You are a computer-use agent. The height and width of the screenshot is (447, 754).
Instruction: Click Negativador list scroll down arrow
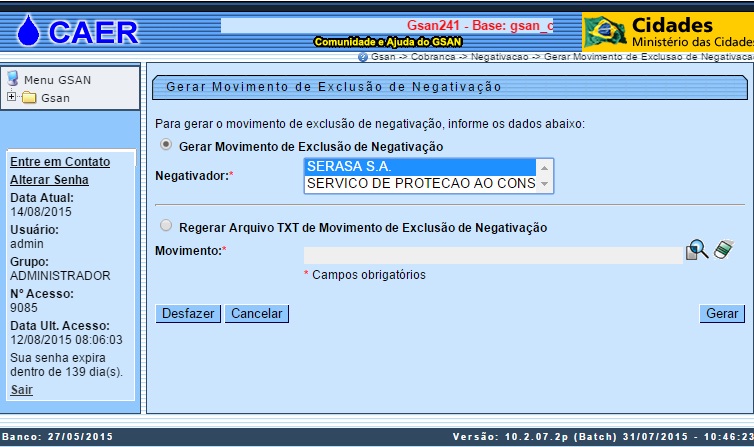coord(544,184)
